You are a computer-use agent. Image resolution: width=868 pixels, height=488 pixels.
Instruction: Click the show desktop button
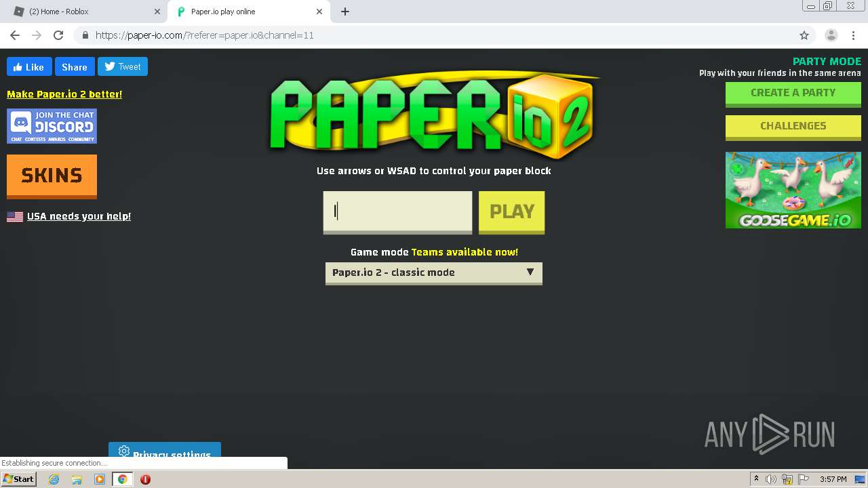point(860,479)
